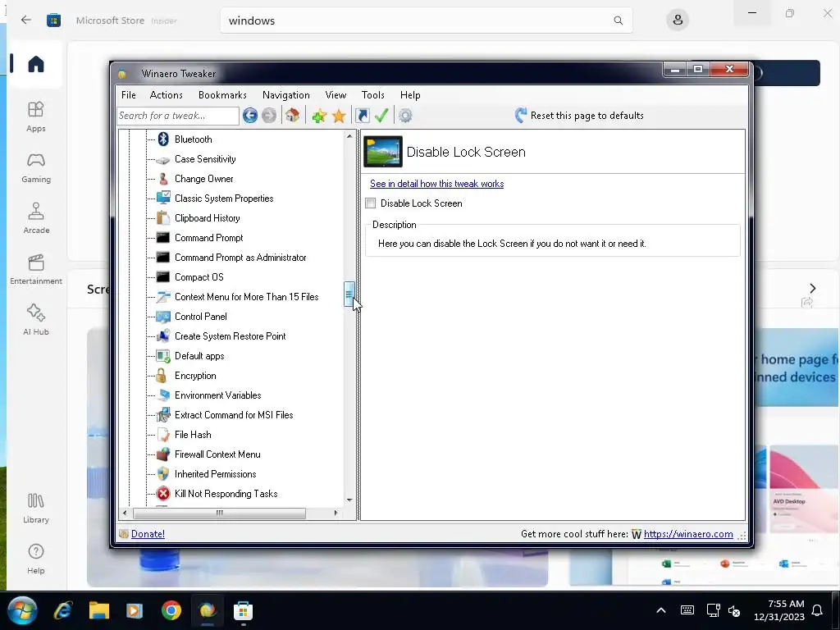840x630 pixels.
Task: Open the Microsoft Store account profile icon
Action: click(x=678, y=20)
